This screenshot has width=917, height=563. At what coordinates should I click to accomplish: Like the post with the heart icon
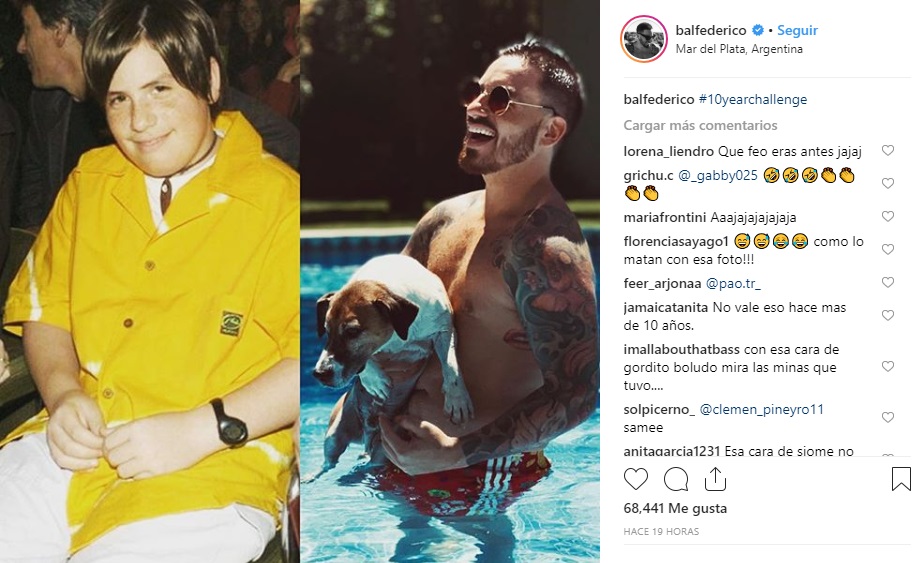(x=636, y=479)
